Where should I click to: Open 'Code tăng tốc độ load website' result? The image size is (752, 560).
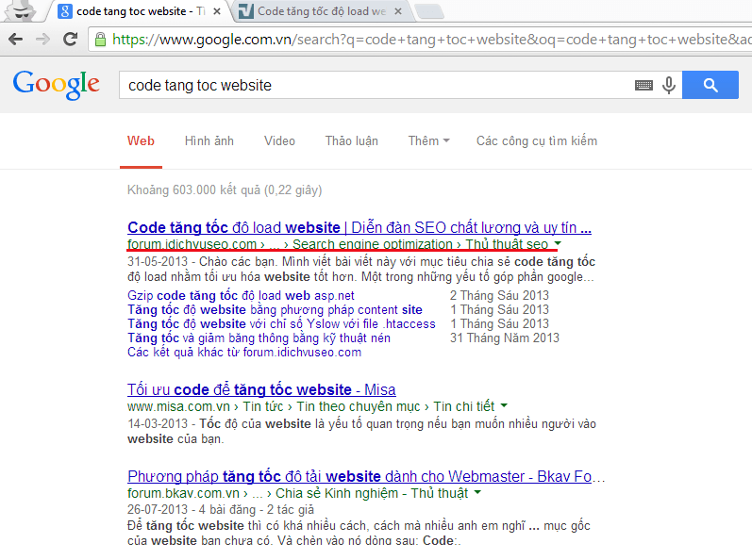coord(359,227)
